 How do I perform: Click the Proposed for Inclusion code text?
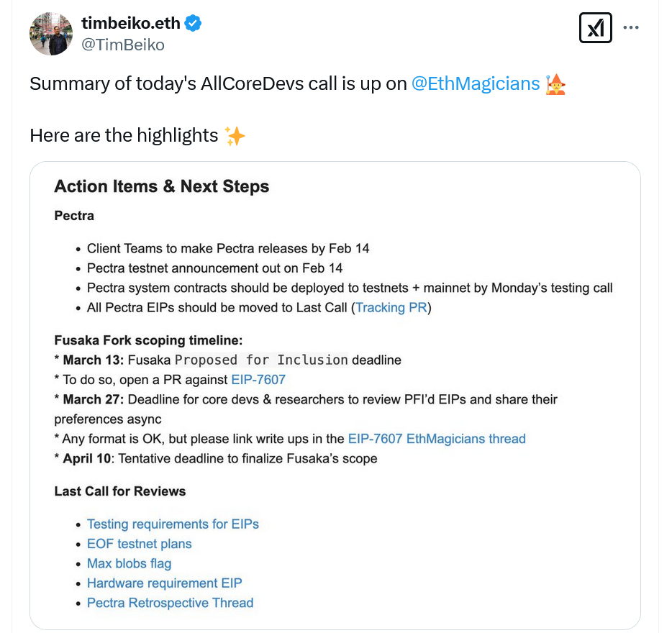click(262, 360)
